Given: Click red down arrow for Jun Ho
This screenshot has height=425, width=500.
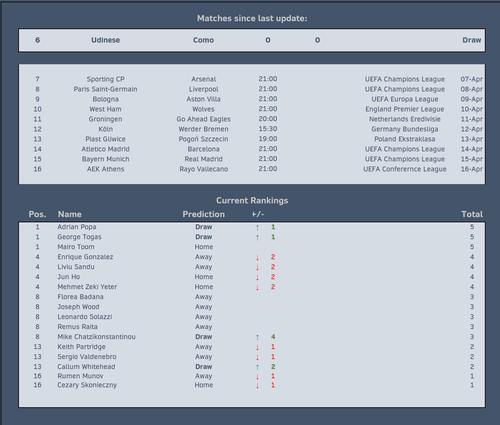Looking at the screenshot, I should click(257, 277).
